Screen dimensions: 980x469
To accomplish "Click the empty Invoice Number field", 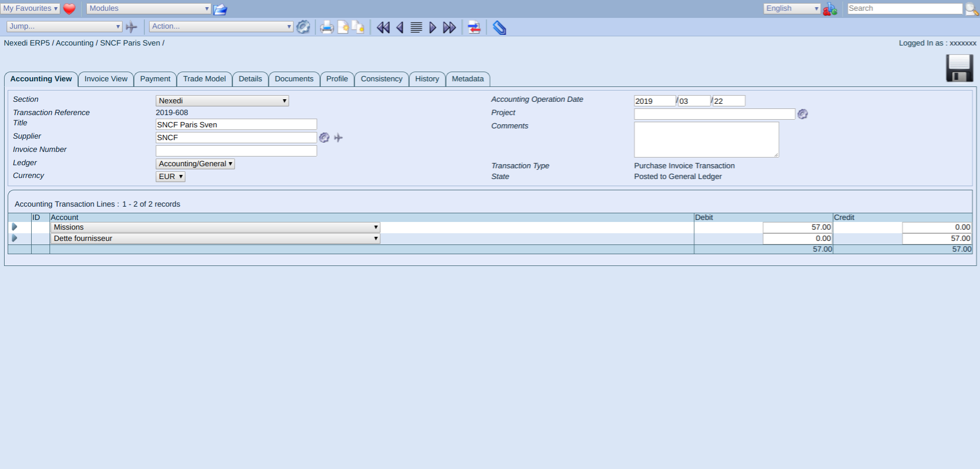I will click(236, 151).
